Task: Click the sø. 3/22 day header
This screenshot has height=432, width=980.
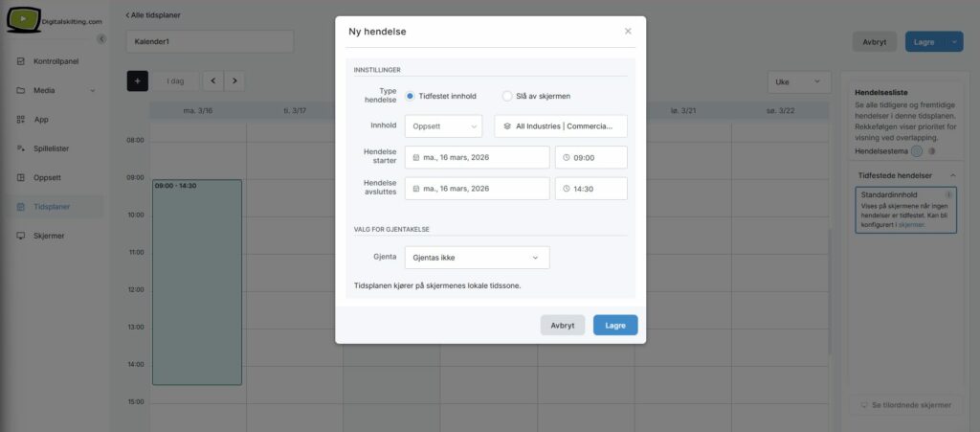Action: (780, 111)
